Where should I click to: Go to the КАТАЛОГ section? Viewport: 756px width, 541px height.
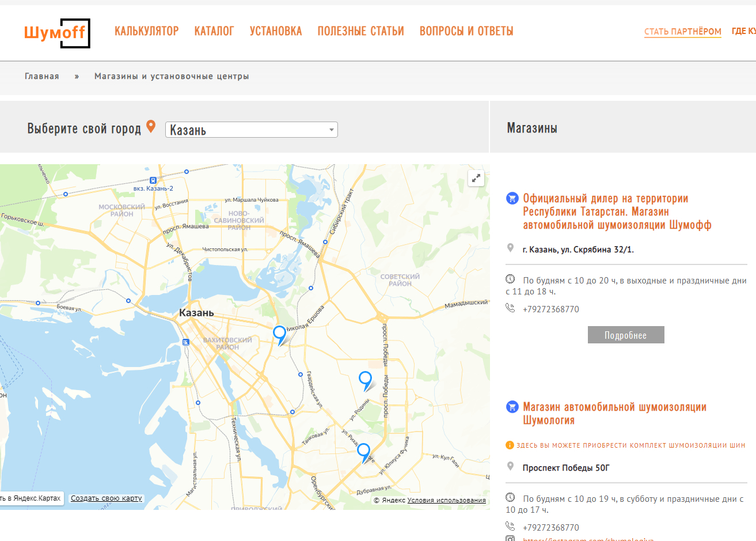point(214,31)
